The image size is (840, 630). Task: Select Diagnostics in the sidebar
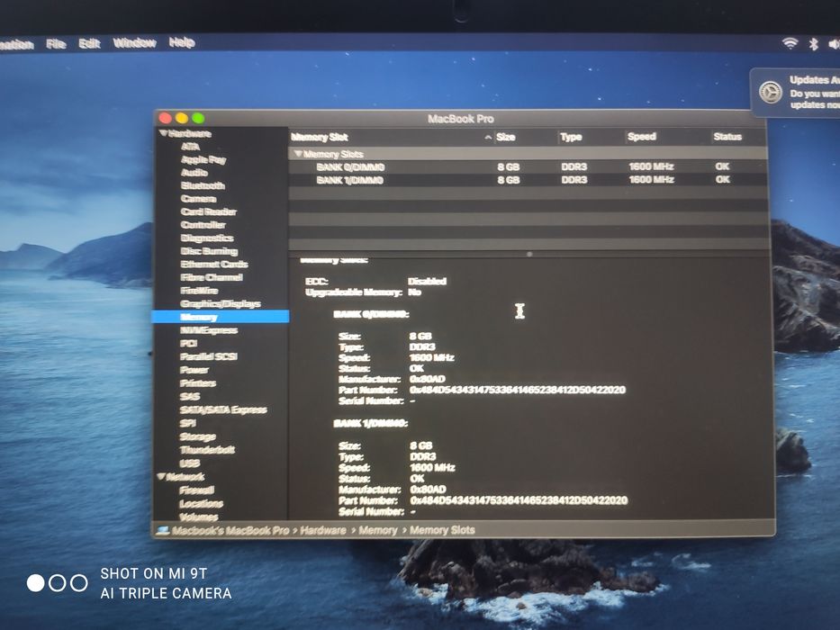tap(207, 238)
